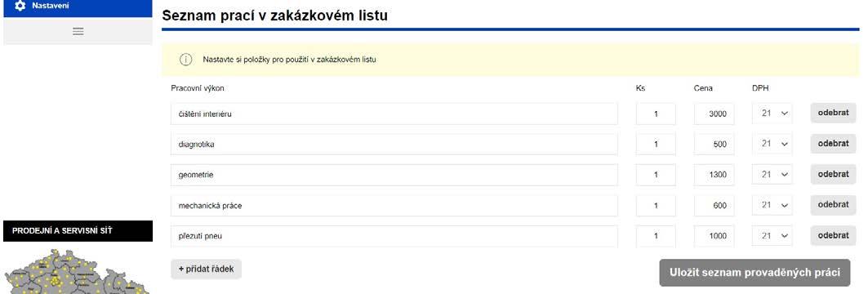This screenshot has height=294, width=868.
Task: Click Uložit seznam prováděných prací button
Action: click(x=754, y=273)
